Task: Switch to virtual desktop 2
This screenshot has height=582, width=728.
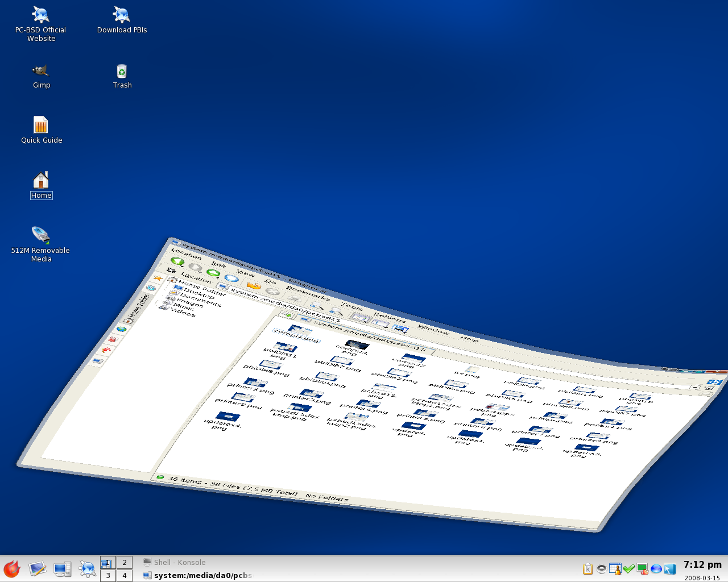Action: [x=125, y=562]
